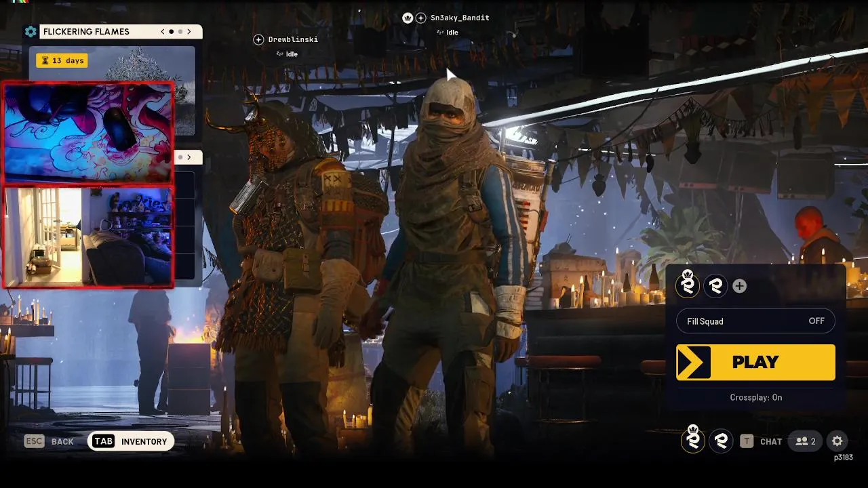Open the Flickering Flames event gear icon
Viewport: 868px width, 488px height.
tap(31, 32)
